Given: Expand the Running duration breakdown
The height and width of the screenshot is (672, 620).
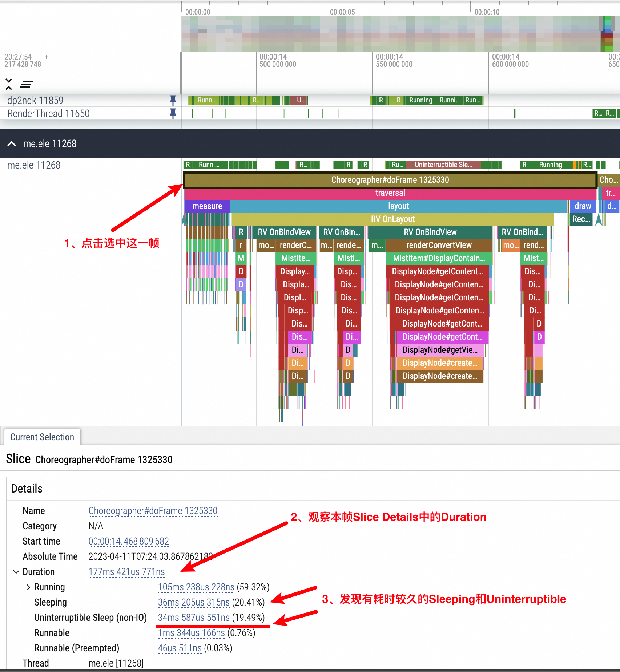Looking at the screenshot, I should (28, 587).
